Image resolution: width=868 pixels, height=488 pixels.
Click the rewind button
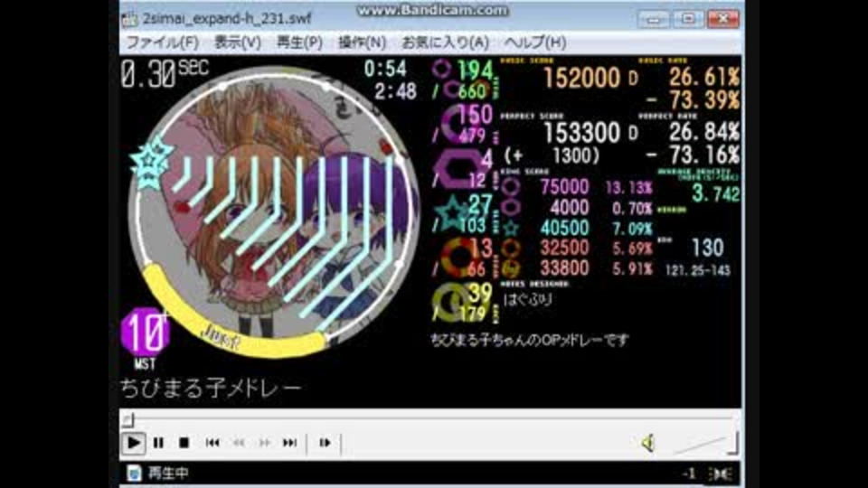pos(239,443)
